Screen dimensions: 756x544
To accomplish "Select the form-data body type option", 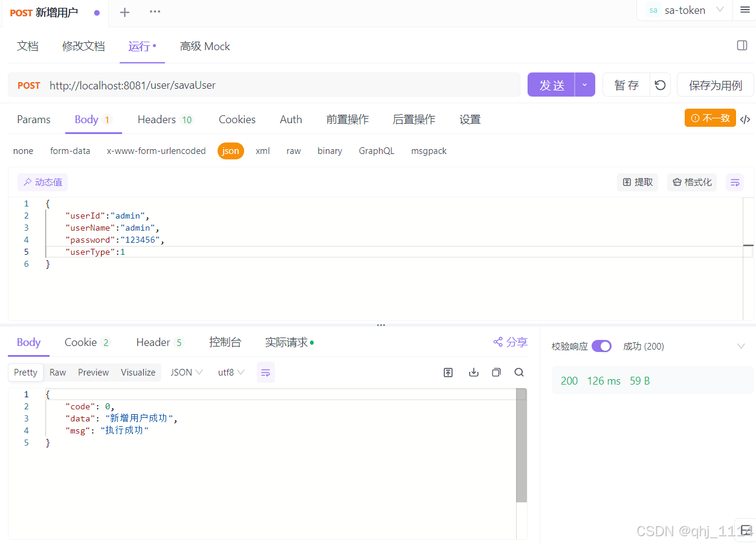I will tap(70, 150).
